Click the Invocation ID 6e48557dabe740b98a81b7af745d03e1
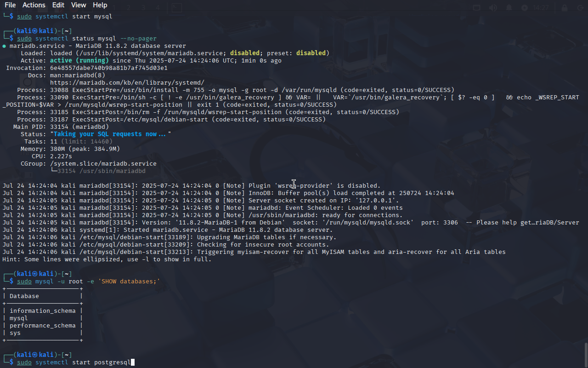This screenshot has width=588, height=368. tap(109, 68)
